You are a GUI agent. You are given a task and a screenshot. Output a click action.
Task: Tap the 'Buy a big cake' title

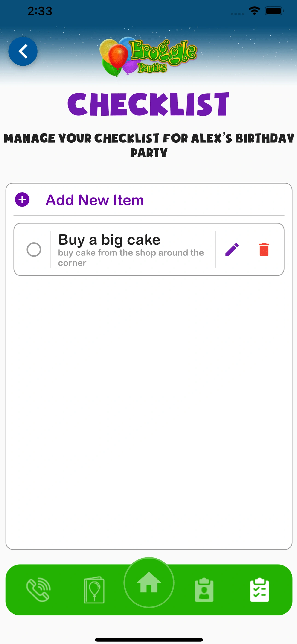(x=109, y=240)
